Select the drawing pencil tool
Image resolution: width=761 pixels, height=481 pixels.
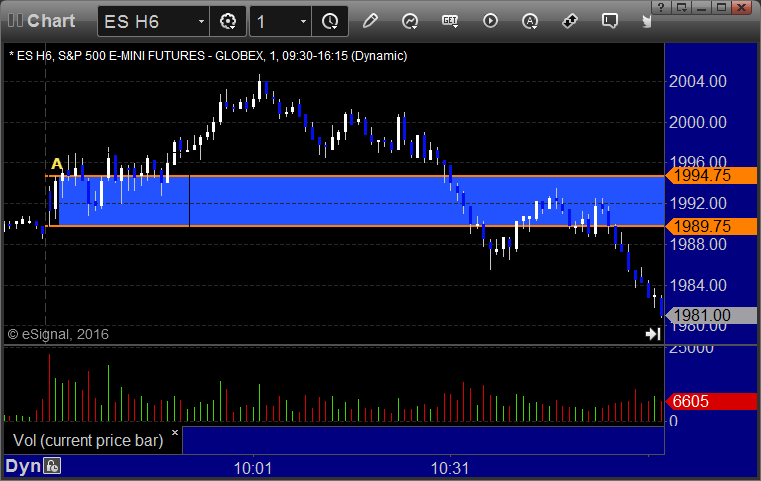[370, 21]
